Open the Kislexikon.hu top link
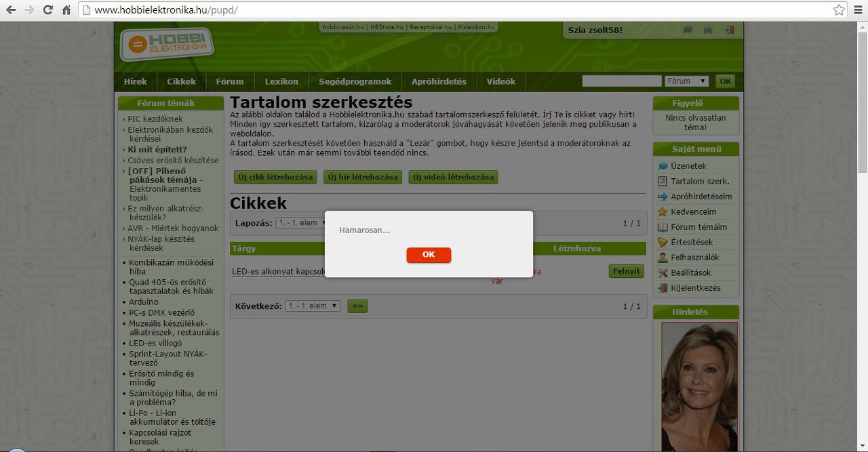Image resolution: width=868 pixels, height=452 pixels. click(x=476, y=28)
